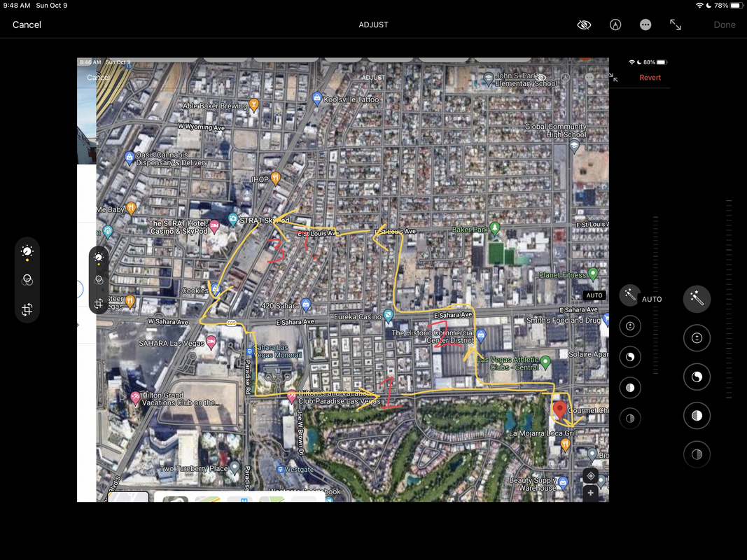This screenshot has height=560, width=747.
Task: Select the outer Highlights adjustment icon
Action: pos(697,416)
